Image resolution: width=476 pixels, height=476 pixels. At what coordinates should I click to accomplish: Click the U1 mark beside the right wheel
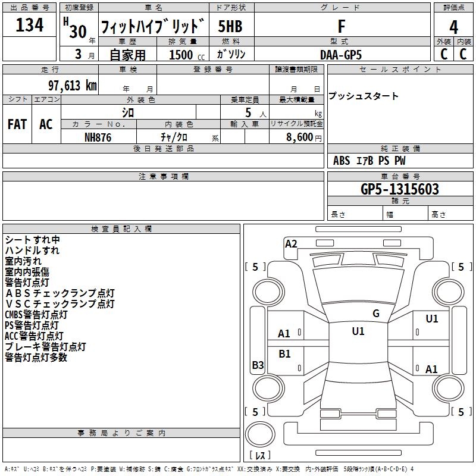pyautogui.click(x=431, y=319)
